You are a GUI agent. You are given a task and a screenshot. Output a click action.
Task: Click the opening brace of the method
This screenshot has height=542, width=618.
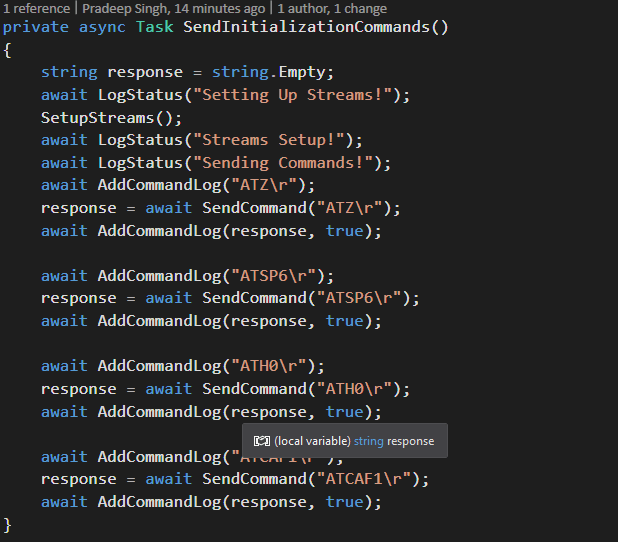[x=7, y=50]
